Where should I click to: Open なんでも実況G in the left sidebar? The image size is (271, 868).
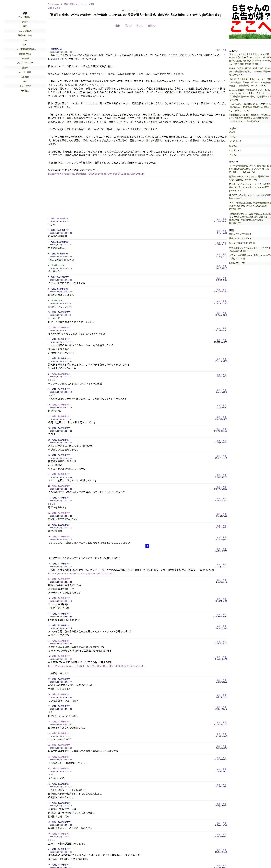pos(25,31)
